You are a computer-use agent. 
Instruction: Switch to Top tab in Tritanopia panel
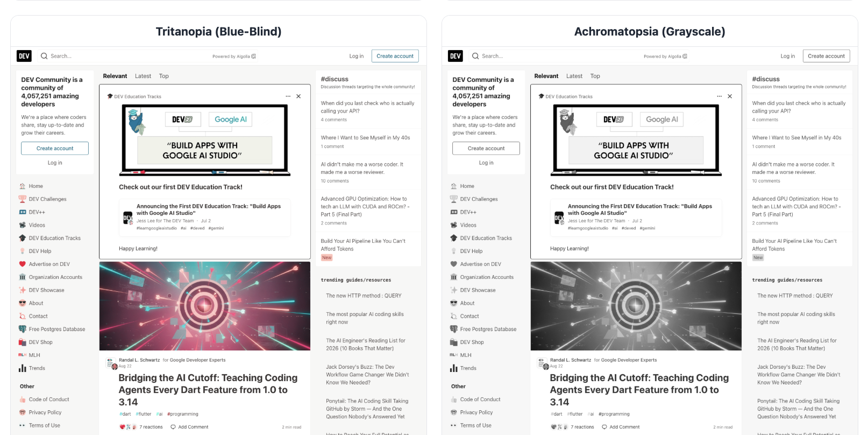click(x=164, y=76)
